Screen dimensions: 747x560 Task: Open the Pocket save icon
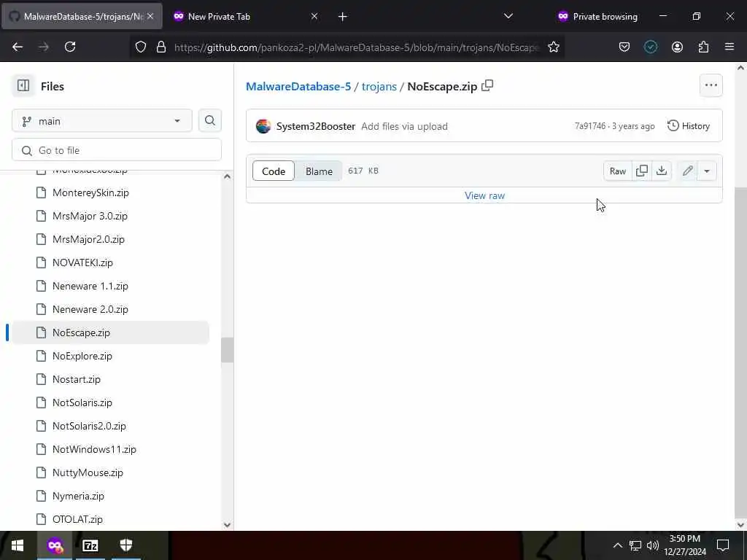pos(624,47)
